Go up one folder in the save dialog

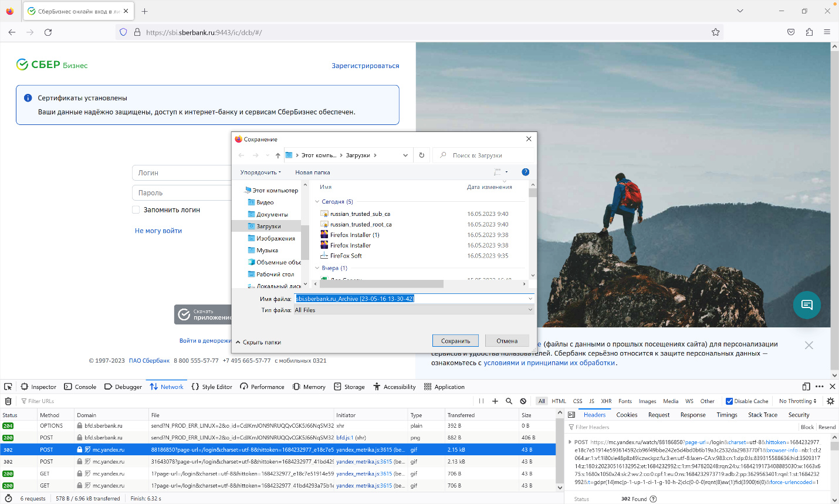(278, 155)
